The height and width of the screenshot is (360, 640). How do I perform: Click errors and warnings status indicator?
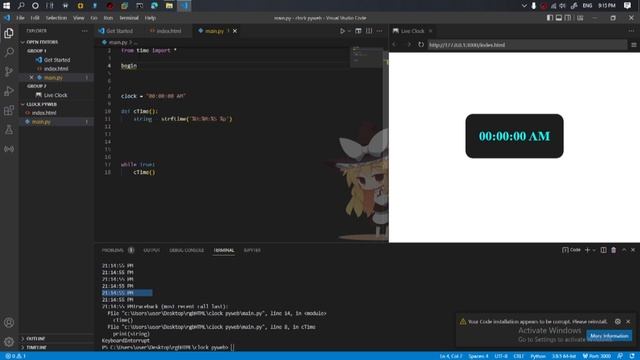16,356
